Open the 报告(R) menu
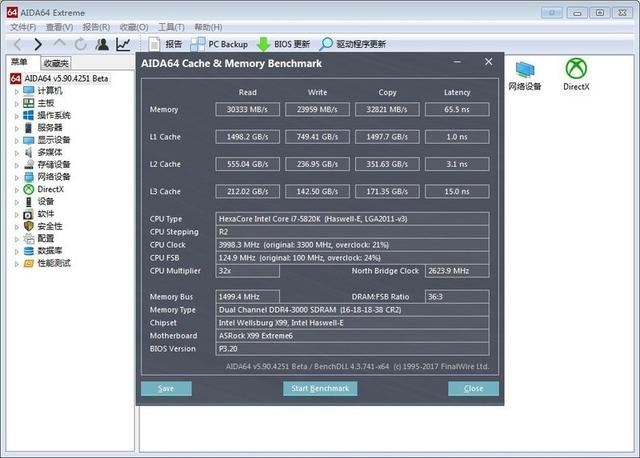The image size is (640, 458). (96, 27)
